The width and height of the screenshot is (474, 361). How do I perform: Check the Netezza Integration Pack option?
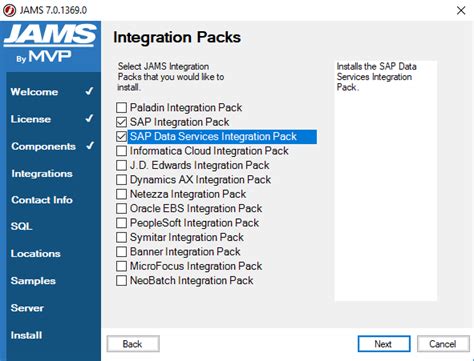pos(121,194)
